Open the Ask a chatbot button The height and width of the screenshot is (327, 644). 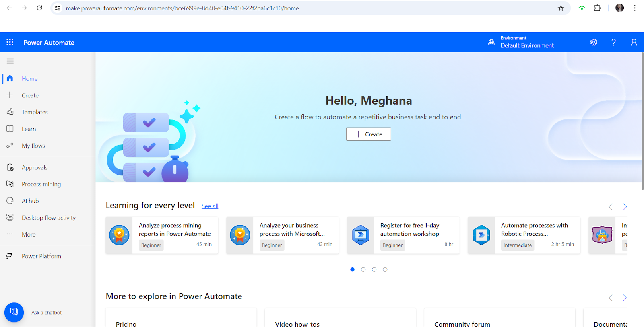(14, 312)
